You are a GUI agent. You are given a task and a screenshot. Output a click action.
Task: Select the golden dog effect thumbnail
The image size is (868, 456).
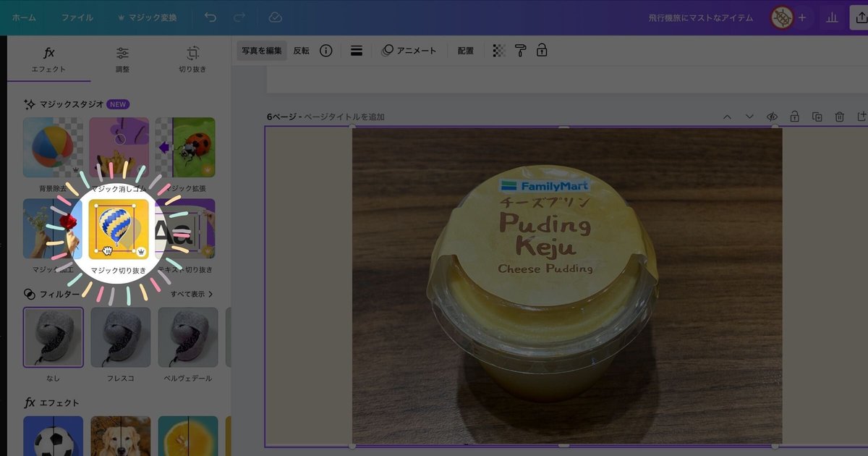pyautogui.click(x=121, y=436)
